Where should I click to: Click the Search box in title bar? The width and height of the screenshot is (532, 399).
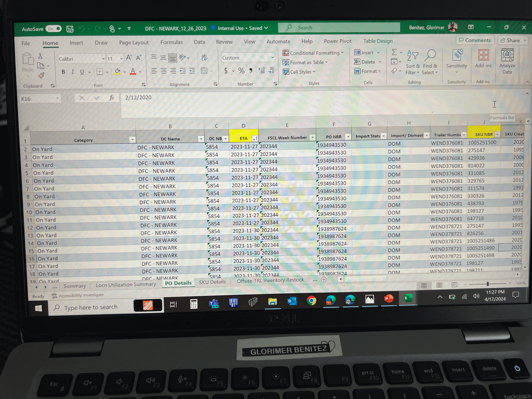click(339, 28)
